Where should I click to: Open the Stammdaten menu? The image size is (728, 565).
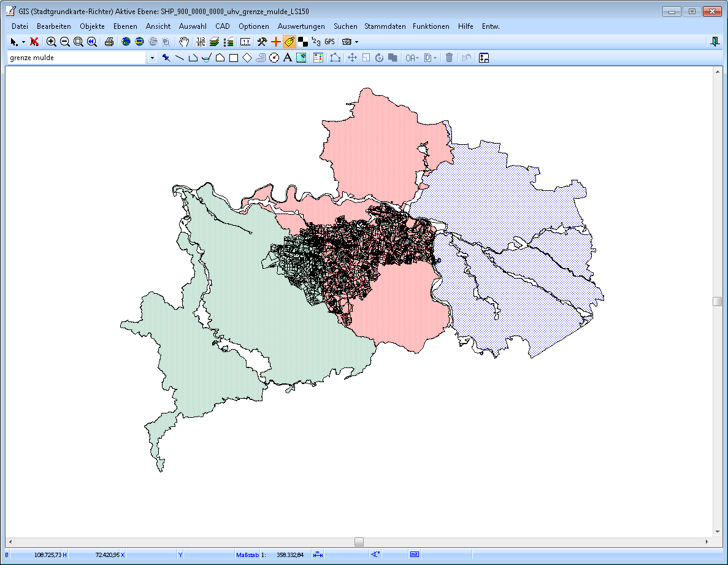coord(385,26)
